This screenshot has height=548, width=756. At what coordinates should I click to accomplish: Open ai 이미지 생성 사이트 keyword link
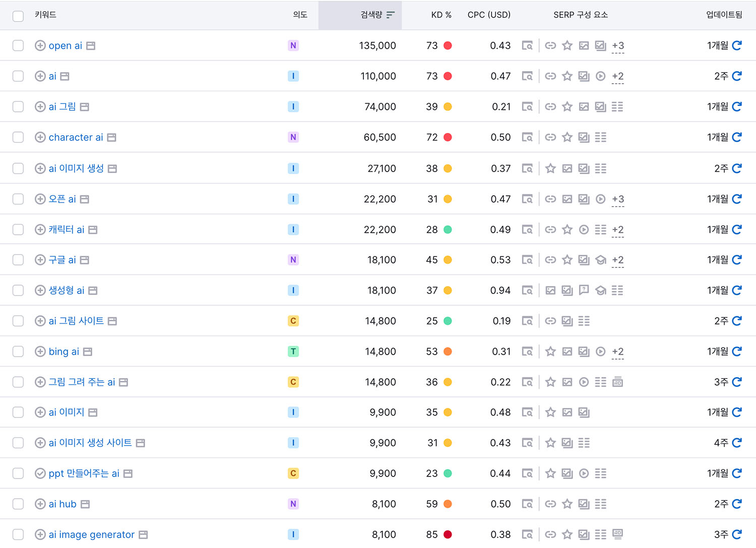point(90,443)
